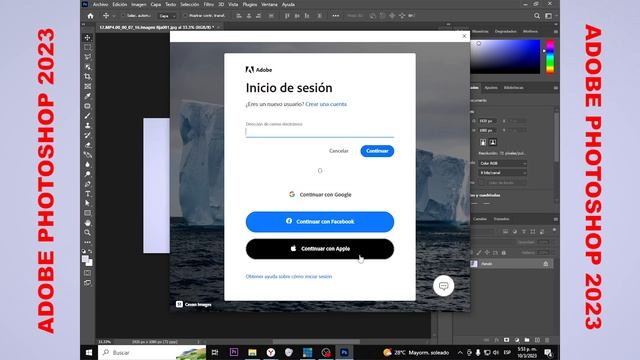Open the Archivo menu
The width and height of the screenshot is (640, 360).
[100, 4]
